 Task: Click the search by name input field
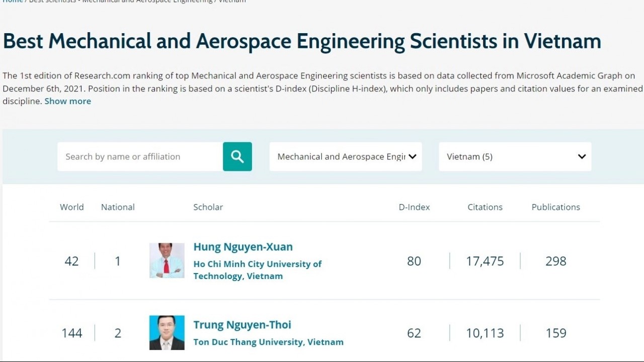139,156
